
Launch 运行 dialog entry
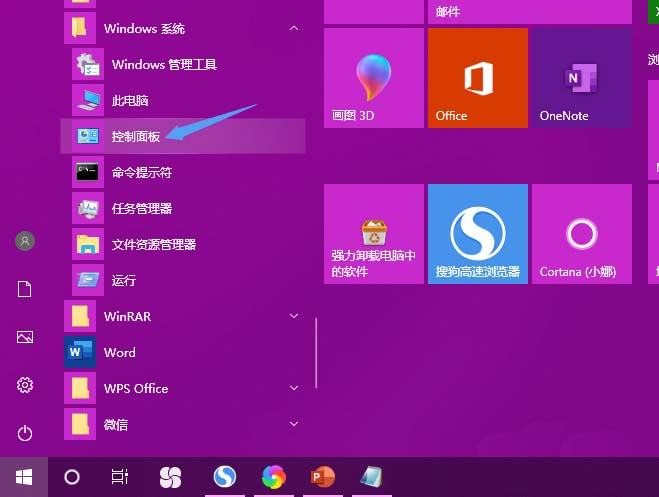pos(183,280)
